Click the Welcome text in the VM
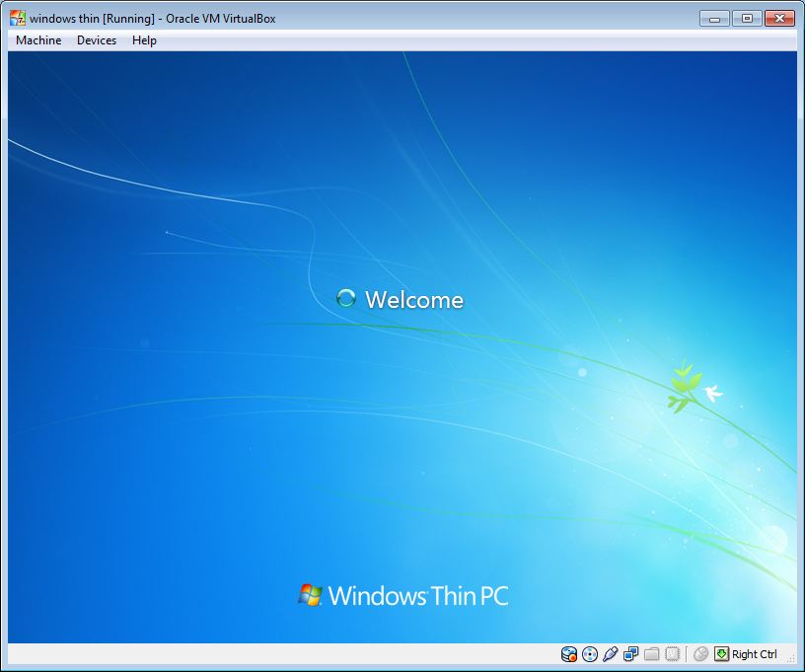Screen dimensions: 805x672 pos(414,300)
